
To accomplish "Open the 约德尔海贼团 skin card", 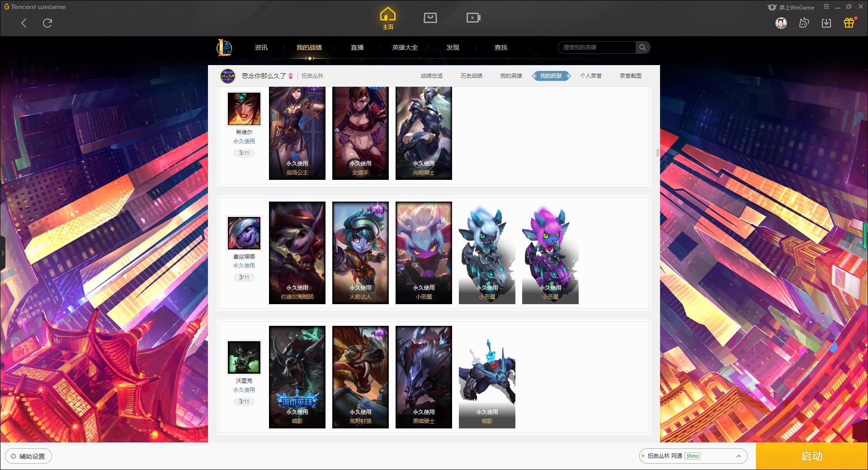I will (297, 253).
